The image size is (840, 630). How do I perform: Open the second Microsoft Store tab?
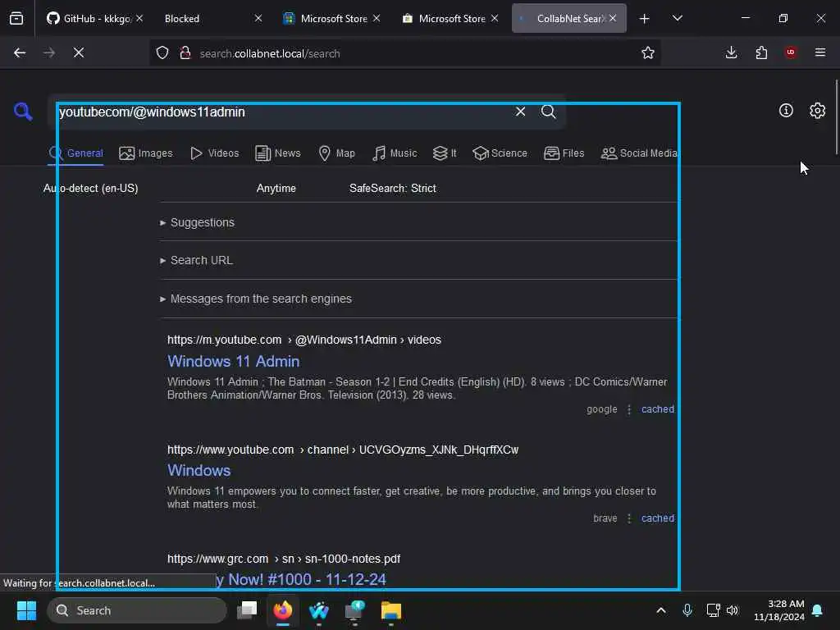coord(450,18)
